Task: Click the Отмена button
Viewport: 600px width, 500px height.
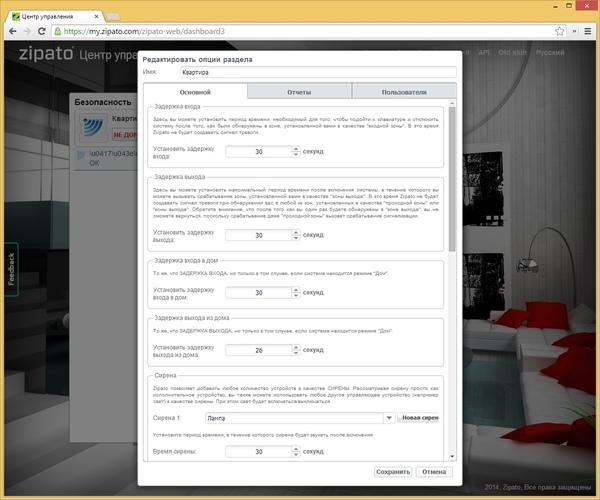Action: click(434, 472)
